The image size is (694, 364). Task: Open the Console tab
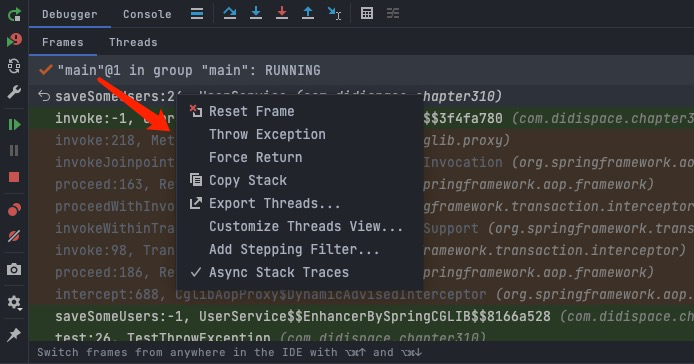click(x=147, y=14)
